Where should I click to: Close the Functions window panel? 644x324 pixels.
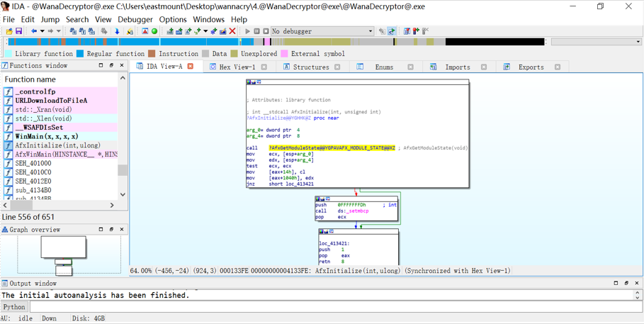(122, 65)
